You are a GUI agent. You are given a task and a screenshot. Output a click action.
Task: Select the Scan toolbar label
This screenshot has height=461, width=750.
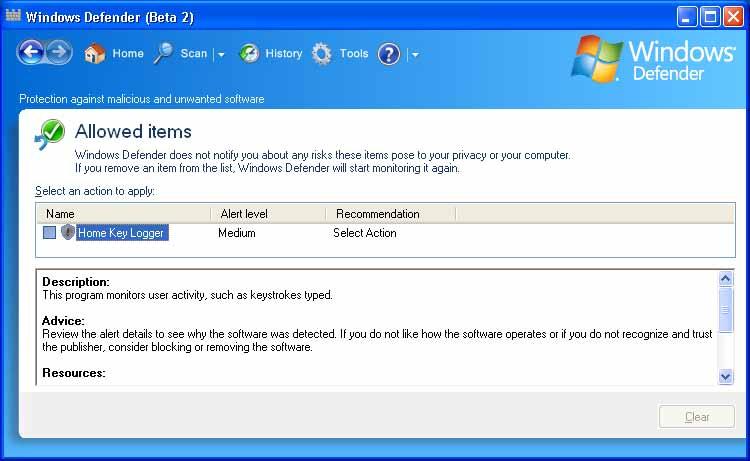[x=194, y=54]
